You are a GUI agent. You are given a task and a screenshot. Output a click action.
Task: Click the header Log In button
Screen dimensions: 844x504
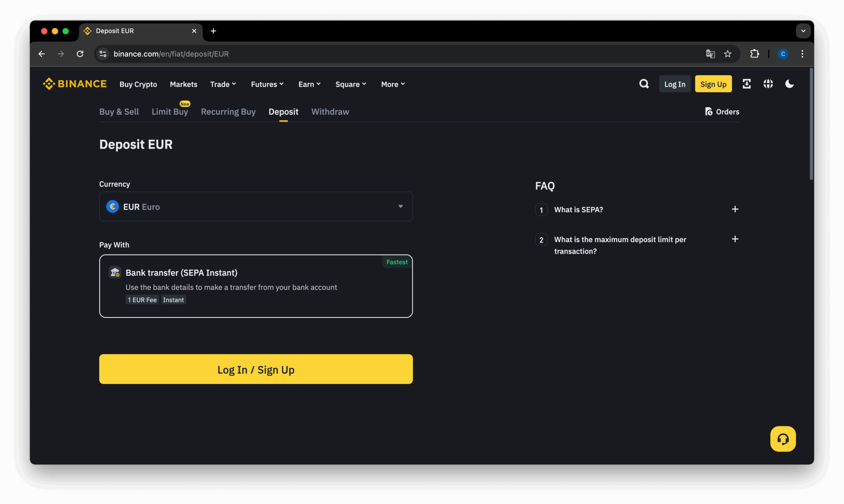pyautogui.click(x=675, y=84)
